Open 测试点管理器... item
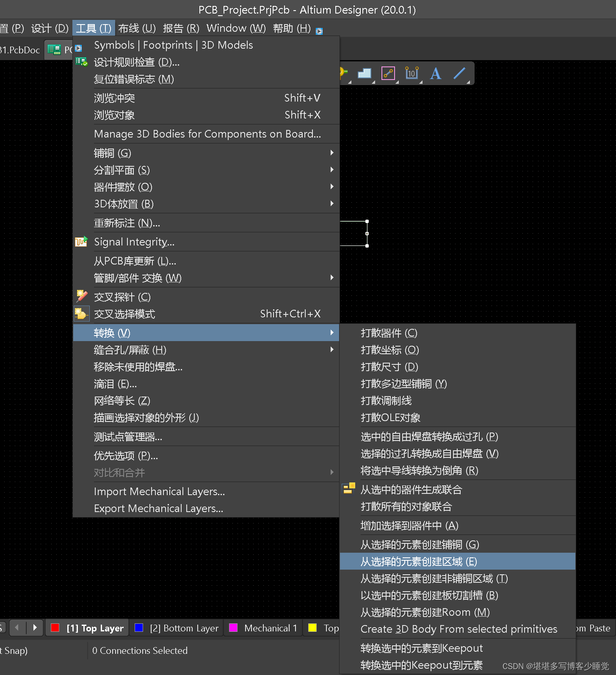The width and height of the screenshot is (616, 675). pyautogui.click(x=206, y=436)
